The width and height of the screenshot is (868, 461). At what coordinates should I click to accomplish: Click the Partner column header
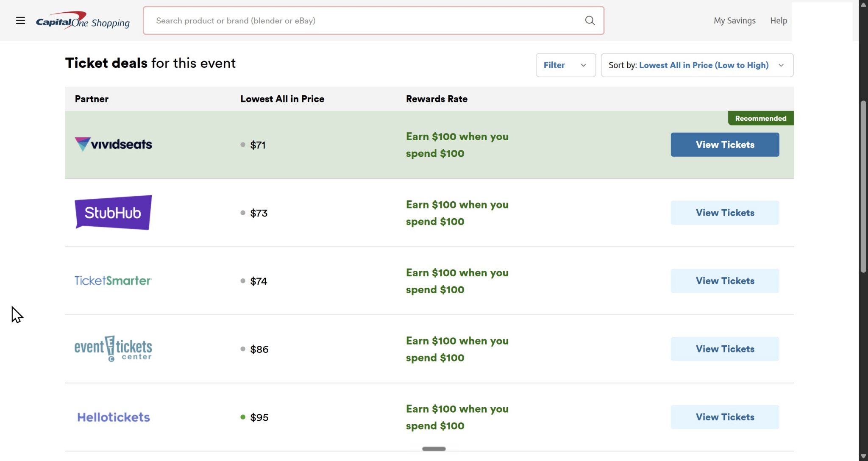(92, 99)
